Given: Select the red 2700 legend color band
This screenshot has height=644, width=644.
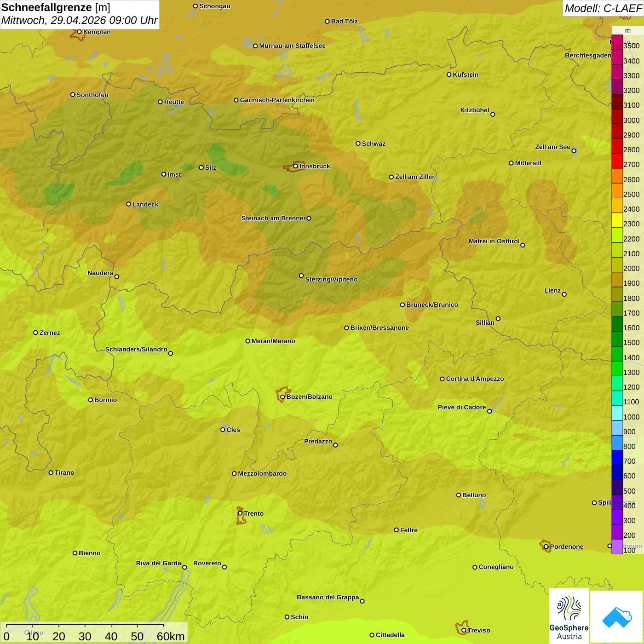Looking at the screenshot, I should pos(617,161).
